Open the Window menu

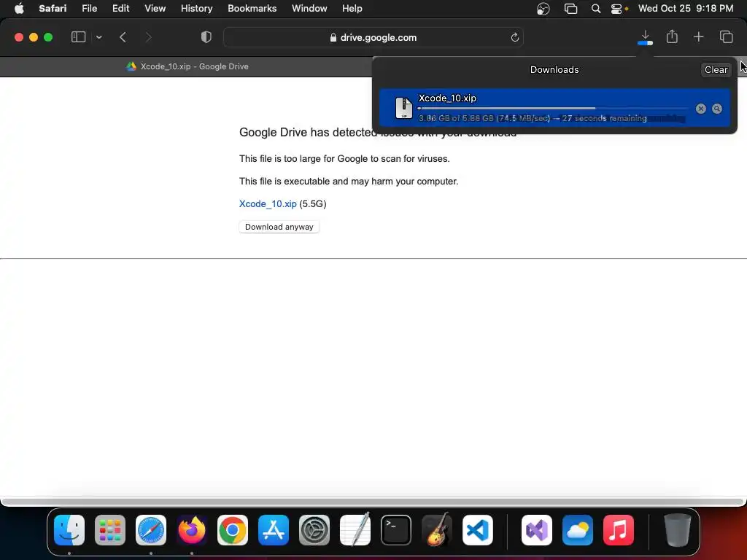pyautogui.click(x=309, y=9)
